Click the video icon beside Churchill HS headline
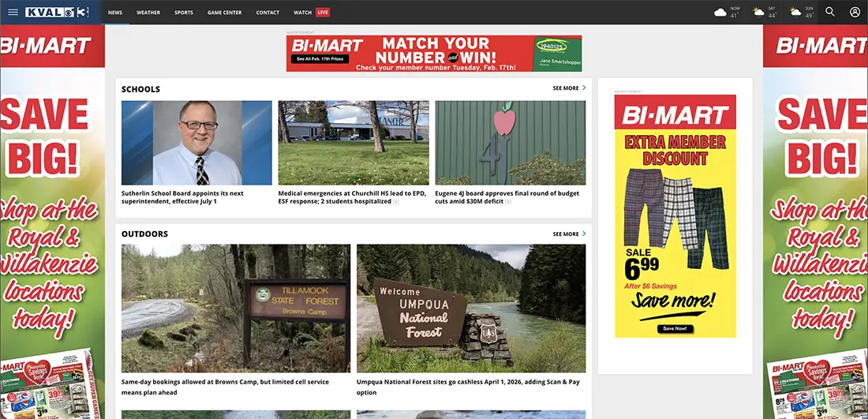The width and height of the screenshot is (868, 419). (396, 202)
